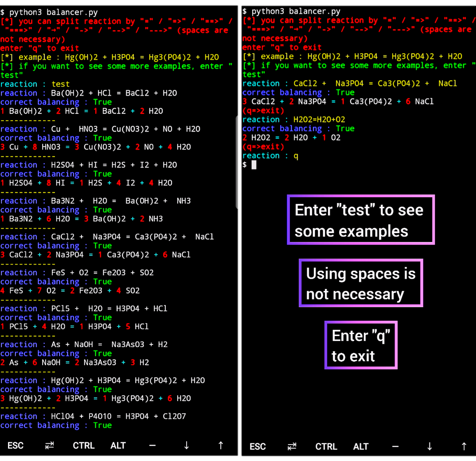This screenshot has height=461, width=476.
Task: Tap CTRL key in left terminal
Action: [x=84, y=445]
